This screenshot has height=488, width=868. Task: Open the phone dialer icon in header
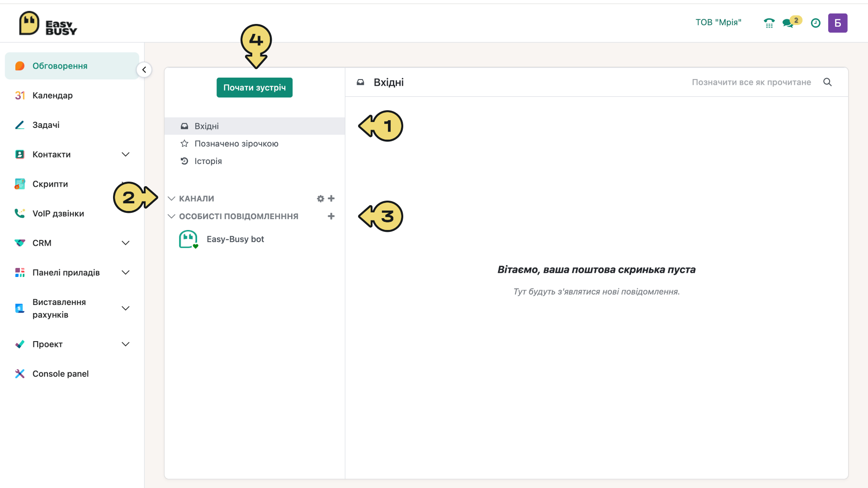coord(769,23)
